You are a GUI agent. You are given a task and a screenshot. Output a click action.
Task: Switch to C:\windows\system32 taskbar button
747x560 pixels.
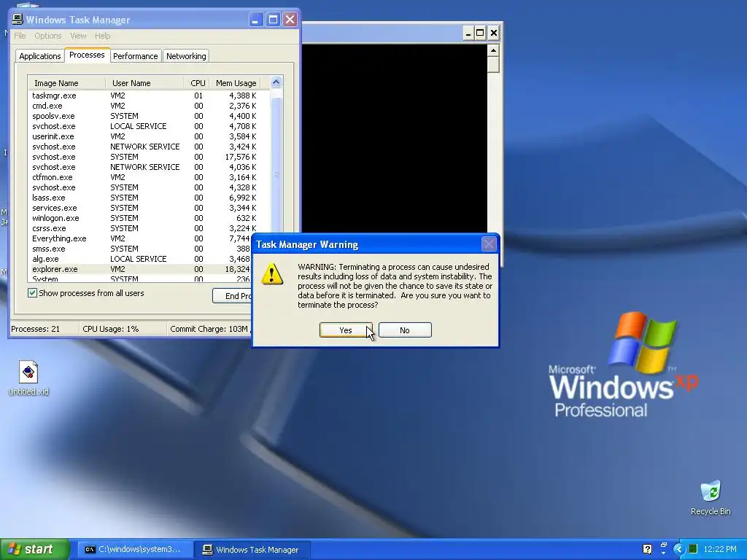(x=136, y=549)
